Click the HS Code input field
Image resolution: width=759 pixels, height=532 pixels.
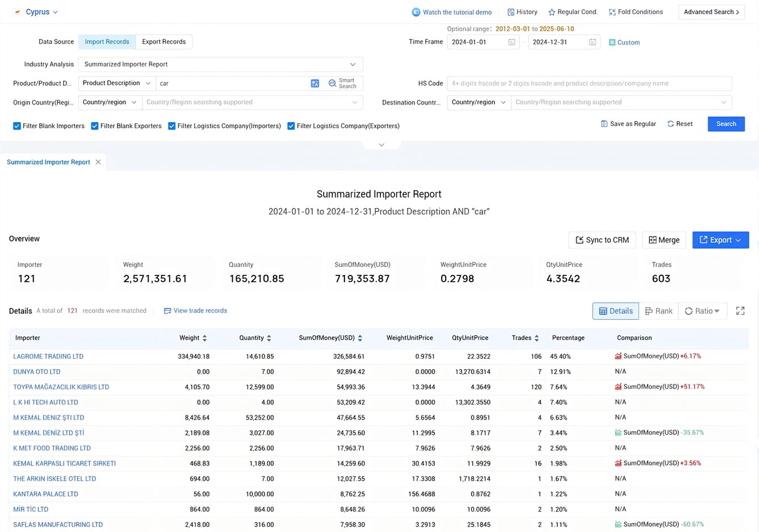tap(589, 83)
